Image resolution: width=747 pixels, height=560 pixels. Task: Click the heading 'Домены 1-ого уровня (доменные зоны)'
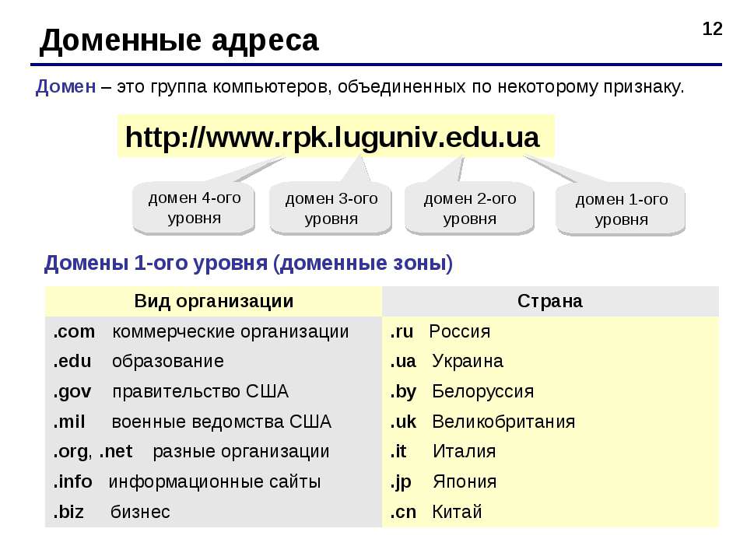(x=248, y=264)
